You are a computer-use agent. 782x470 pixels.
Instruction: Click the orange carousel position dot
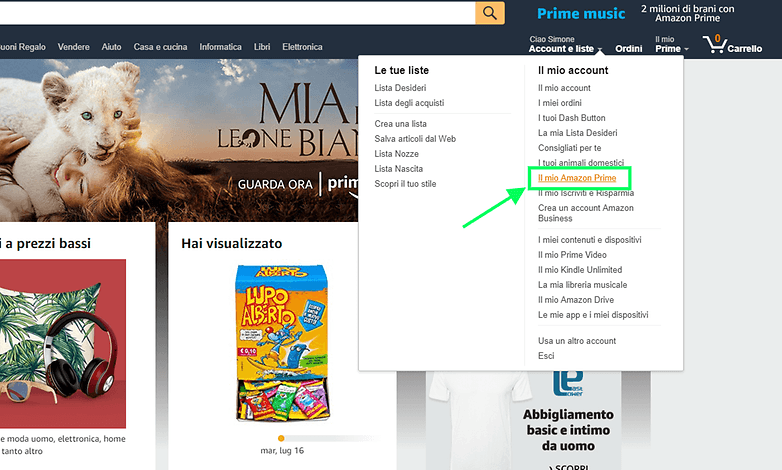(x=281, y=438)
